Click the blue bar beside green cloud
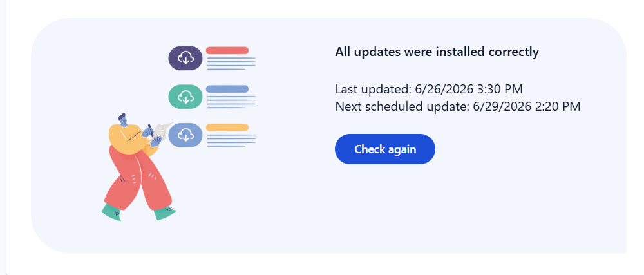644x275 pixels. click(x=227, y=89)
